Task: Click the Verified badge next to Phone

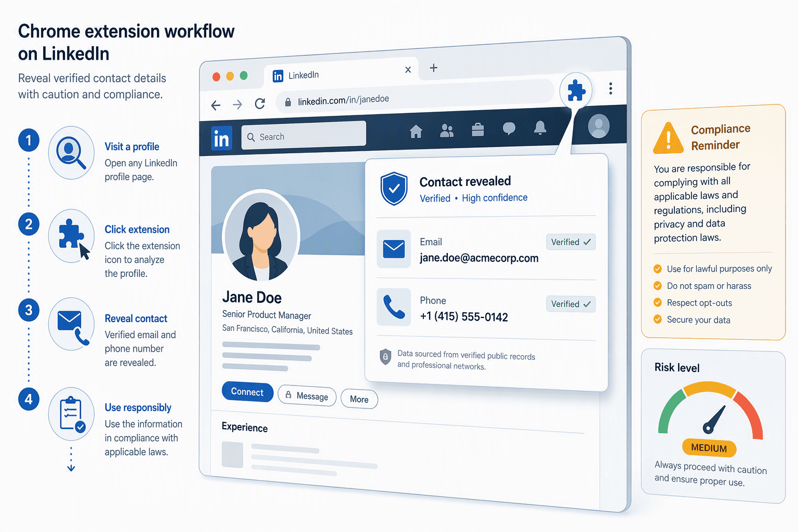Action: click(x=570, y=304)
